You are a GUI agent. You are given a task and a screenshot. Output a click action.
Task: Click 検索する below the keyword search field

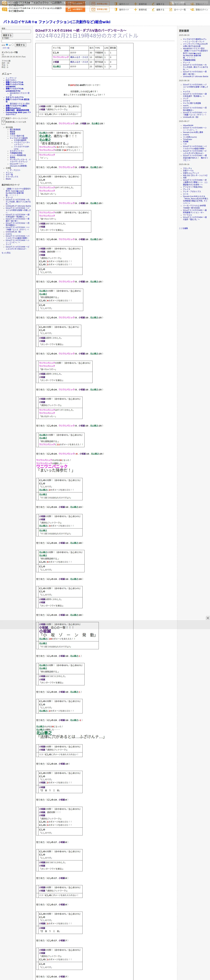coord(7,35)
